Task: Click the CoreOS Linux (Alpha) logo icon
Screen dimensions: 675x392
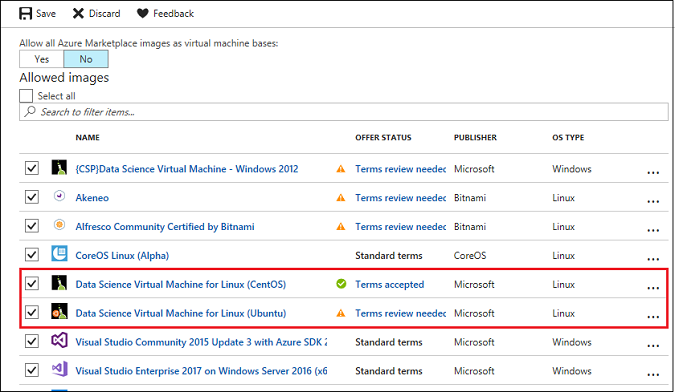Action: [x=59, y=253]
